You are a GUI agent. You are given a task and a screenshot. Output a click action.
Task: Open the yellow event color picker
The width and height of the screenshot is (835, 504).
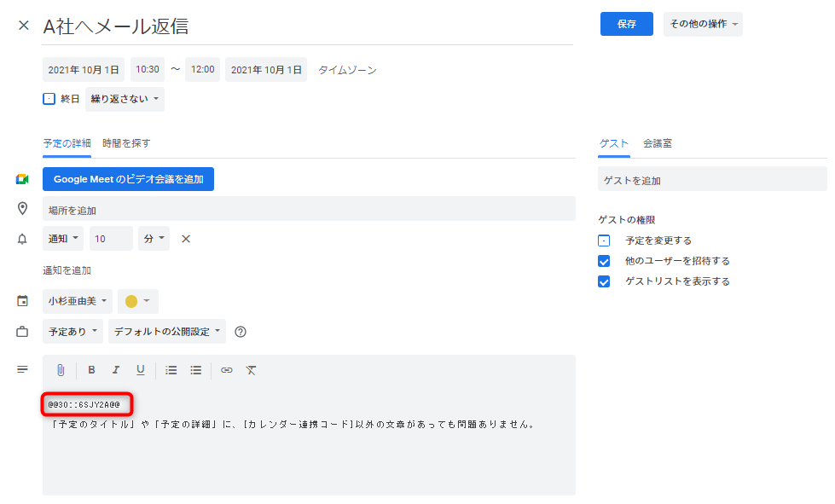(x=138, y=301)
